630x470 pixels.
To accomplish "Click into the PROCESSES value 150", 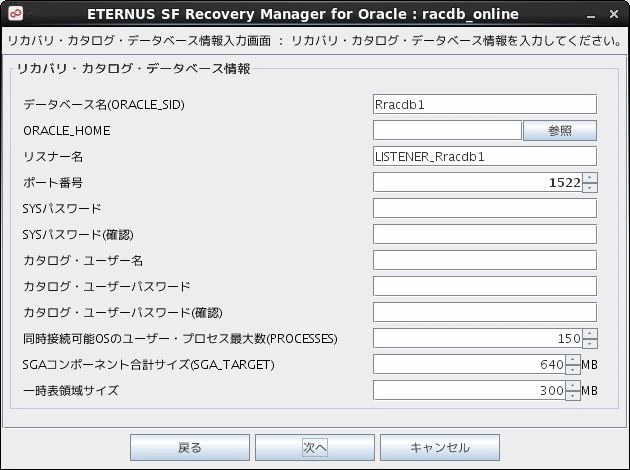I will point(477,338).
